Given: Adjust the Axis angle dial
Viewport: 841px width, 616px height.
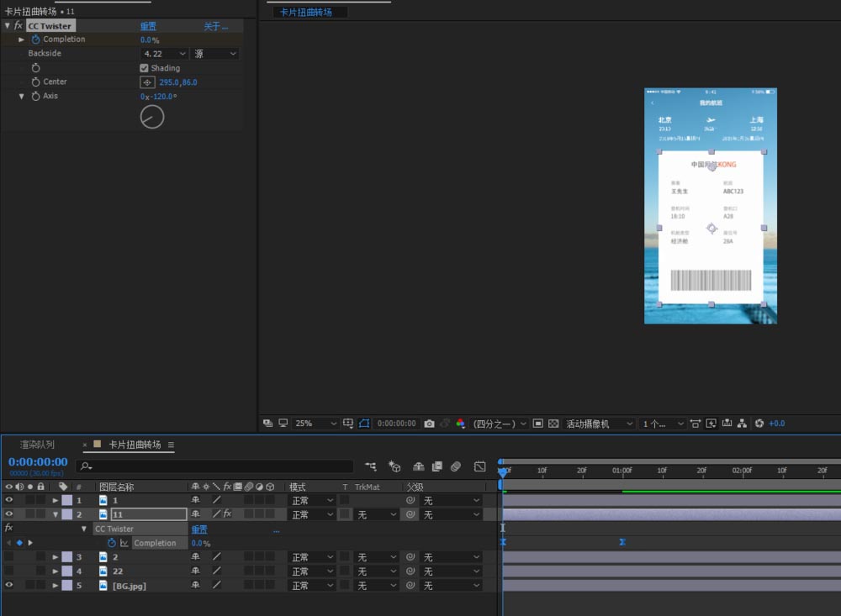Looking at the screenshot, I should 152,117.
